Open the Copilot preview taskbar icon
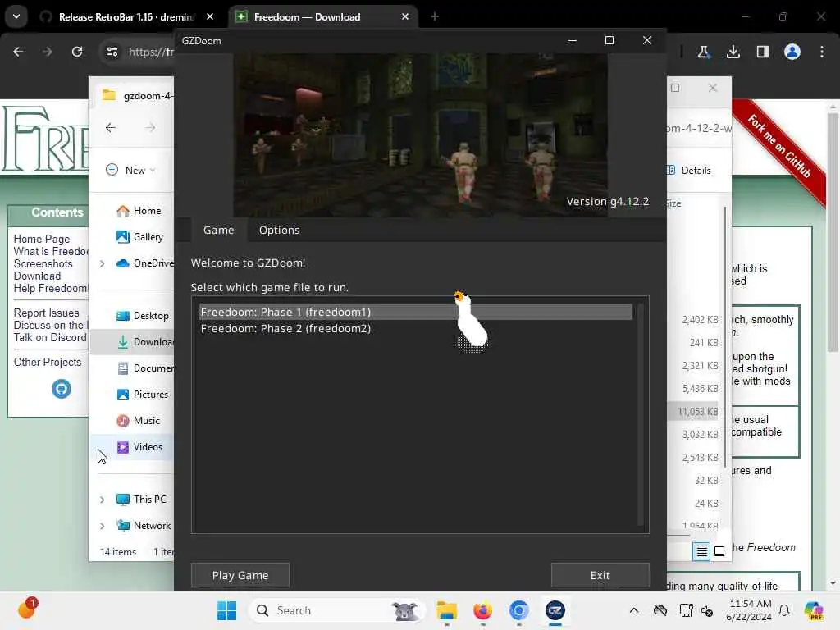The width and height of the screenshot is (840, 630). [814, 610]
